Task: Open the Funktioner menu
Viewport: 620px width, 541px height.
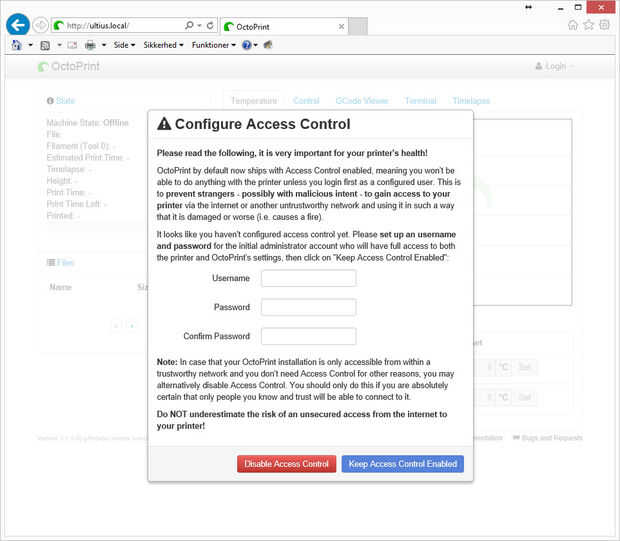Action: (x=214, y=45)
